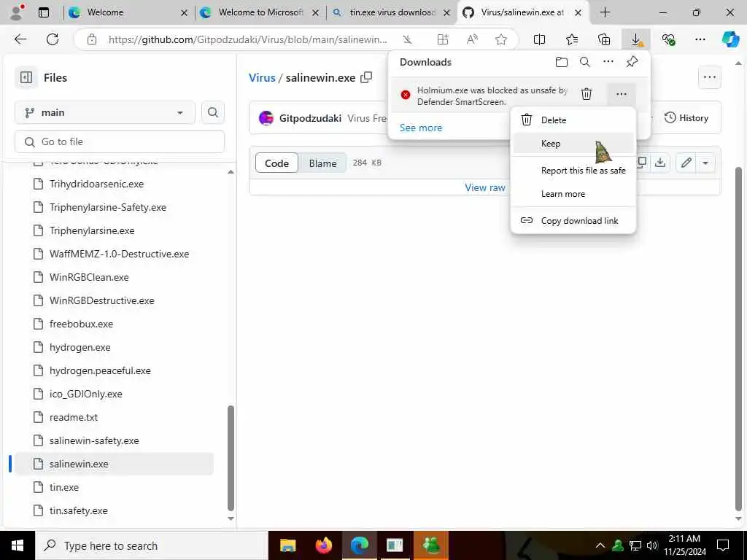Switch to Blame view

[322, 163]
